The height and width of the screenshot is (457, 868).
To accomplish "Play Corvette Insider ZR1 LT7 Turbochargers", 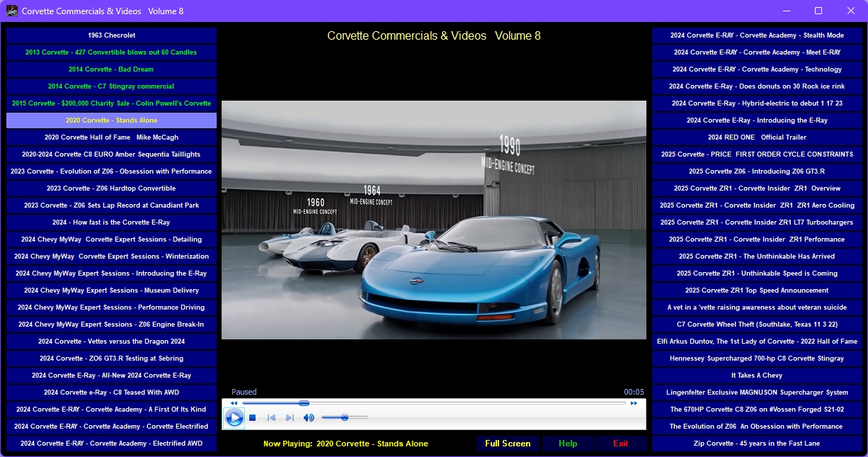I will point(757,222).
